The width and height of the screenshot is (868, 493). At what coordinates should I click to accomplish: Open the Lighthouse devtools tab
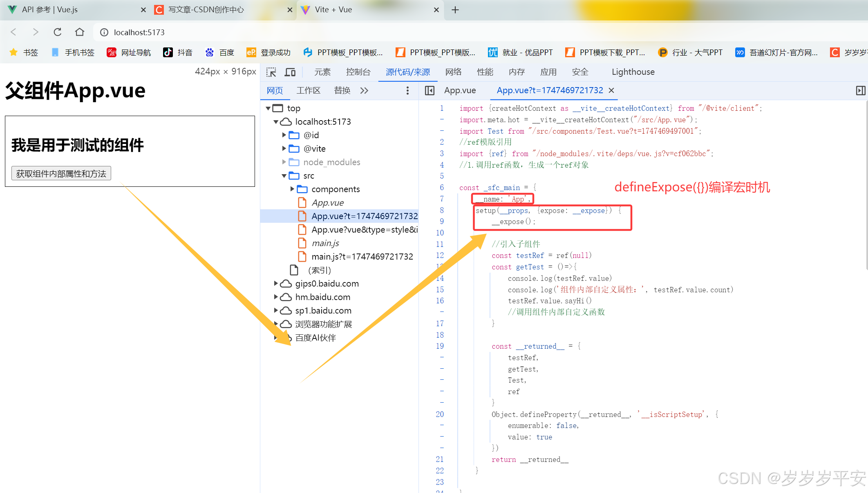pos(633,72)
